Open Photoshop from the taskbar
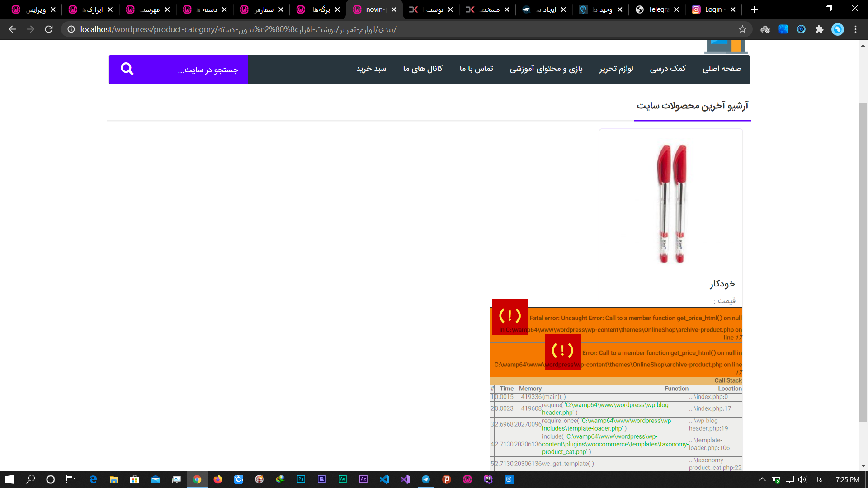Screen dimensions: 868x488 pyautogui.click(x=301, y=479)
